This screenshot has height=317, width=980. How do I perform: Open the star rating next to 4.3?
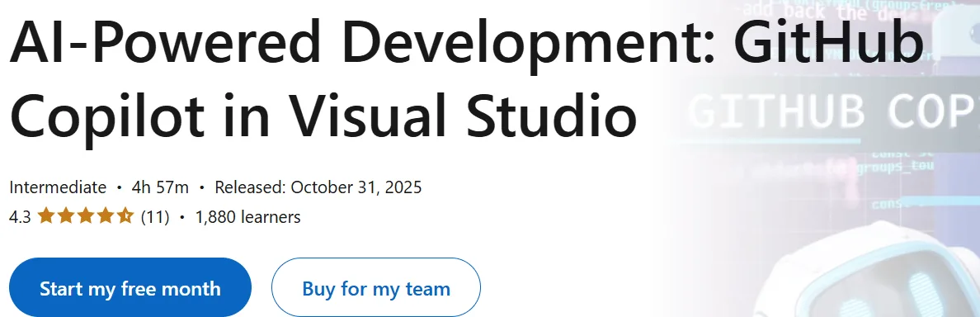[86, 217]
